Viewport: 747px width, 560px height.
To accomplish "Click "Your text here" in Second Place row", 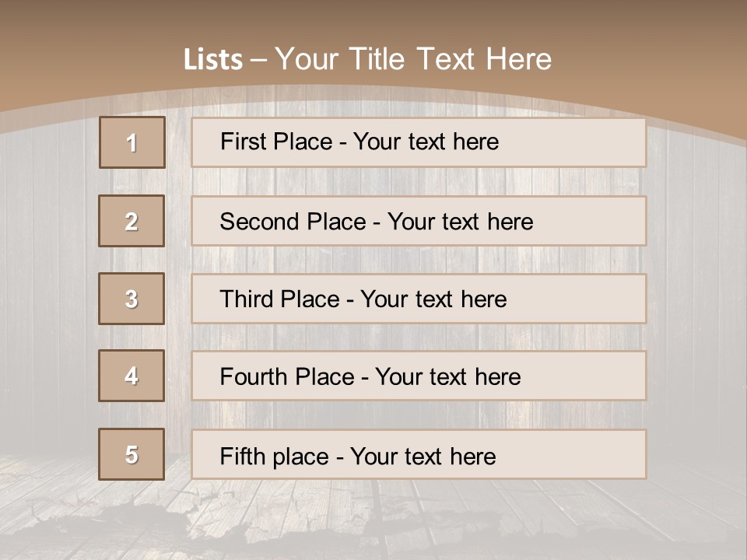I will tap(460, 222).
